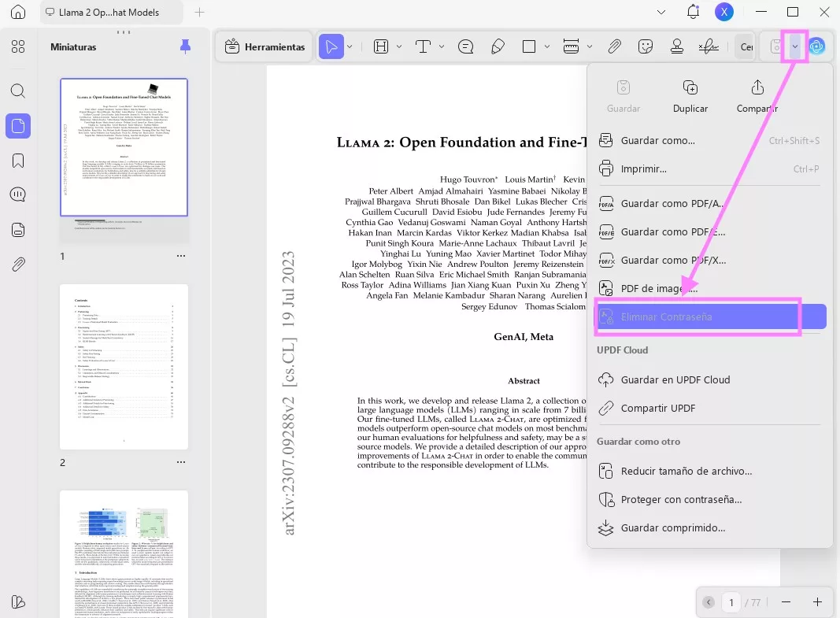Switch to the Llama 2 document tab
Viewport: 840px width, 618px height.
[x=112, y=12]
